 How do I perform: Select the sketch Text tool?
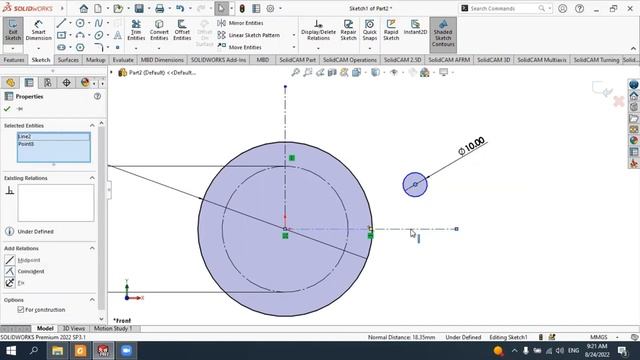coord(118,35)
